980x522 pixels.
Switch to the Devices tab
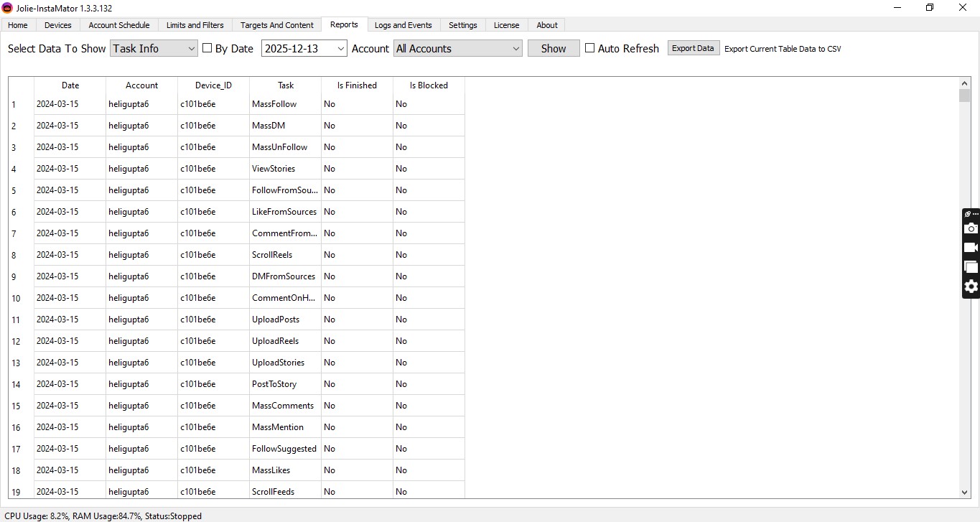click(57, 24)
